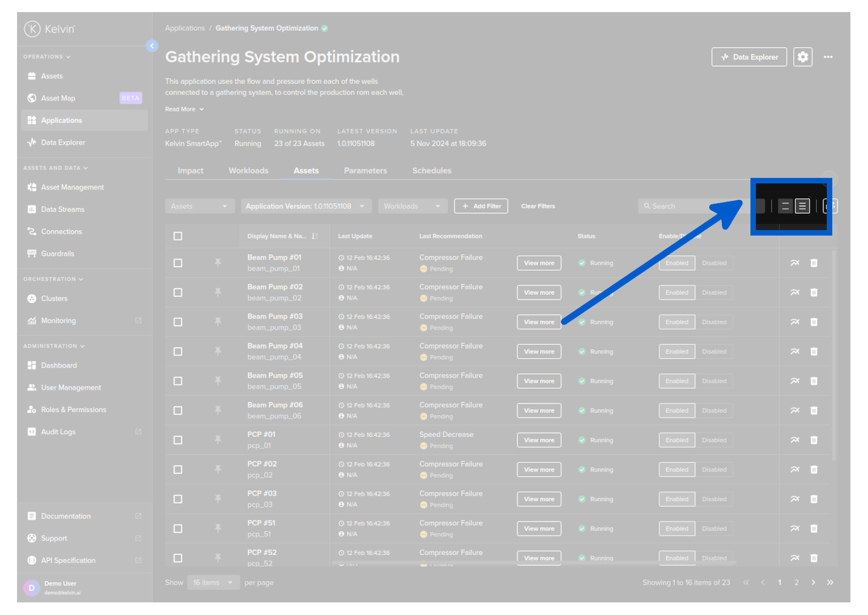Image resolution: width=868 pixels, height=615 pixels.
Task: Pin the Beam Pump #03 row
Action: coord(218,322)
